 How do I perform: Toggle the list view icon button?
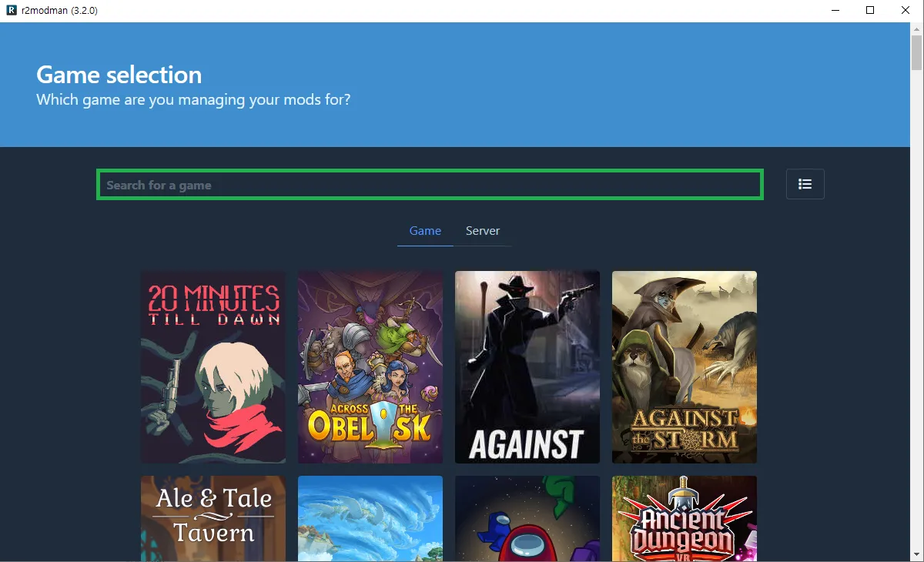point(805,184)
